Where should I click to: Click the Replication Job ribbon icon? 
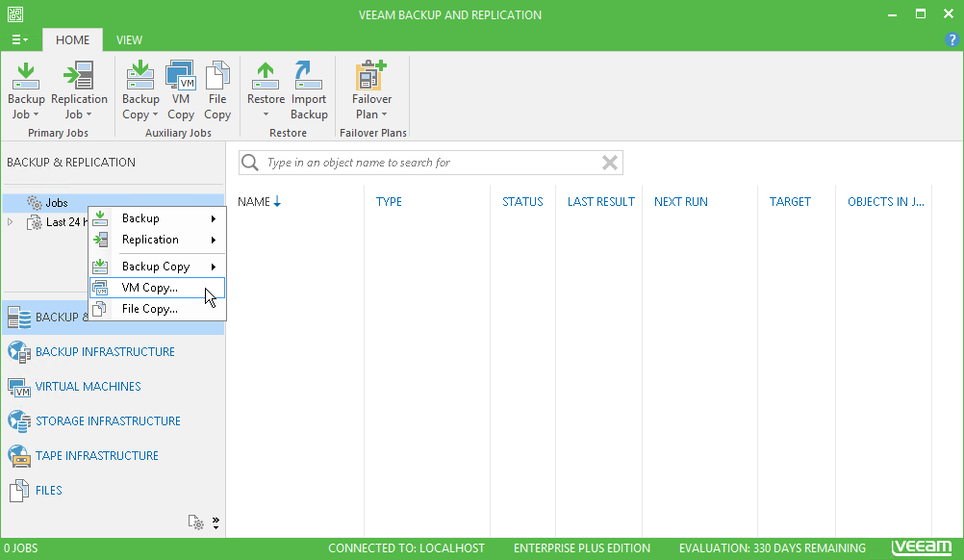(79, 76)
